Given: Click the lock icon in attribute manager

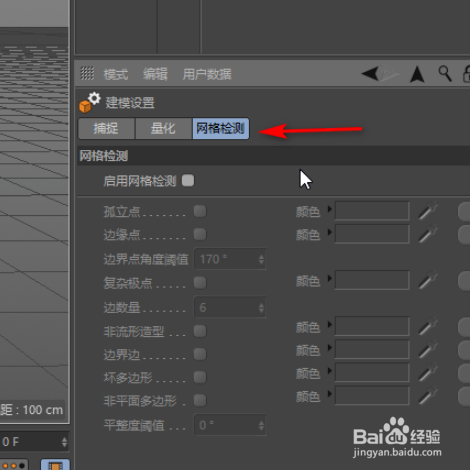Looking at the screenshot, I should pos(466,74).
